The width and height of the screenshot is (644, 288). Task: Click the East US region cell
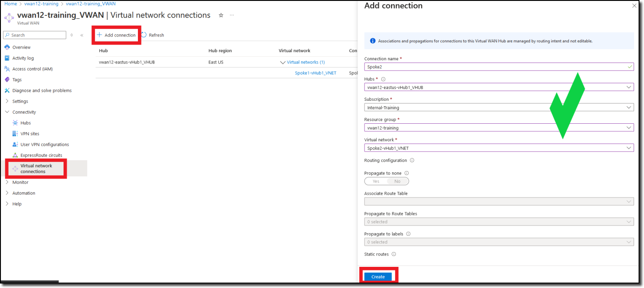216,62
